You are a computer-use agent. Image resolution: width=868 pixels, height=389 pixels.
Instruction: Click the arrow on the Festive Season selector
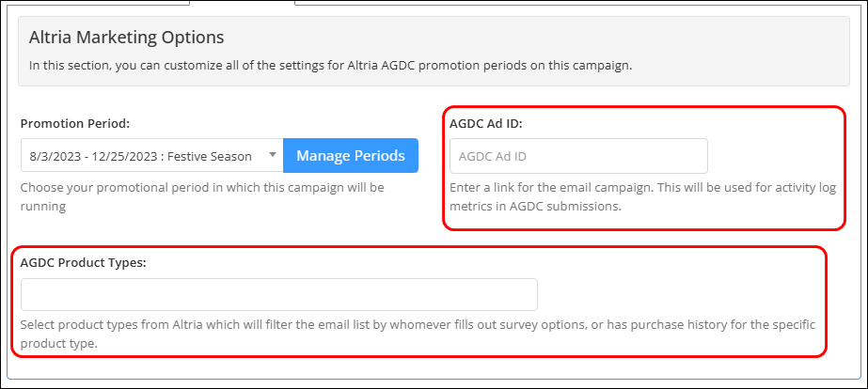pos(273,155)
